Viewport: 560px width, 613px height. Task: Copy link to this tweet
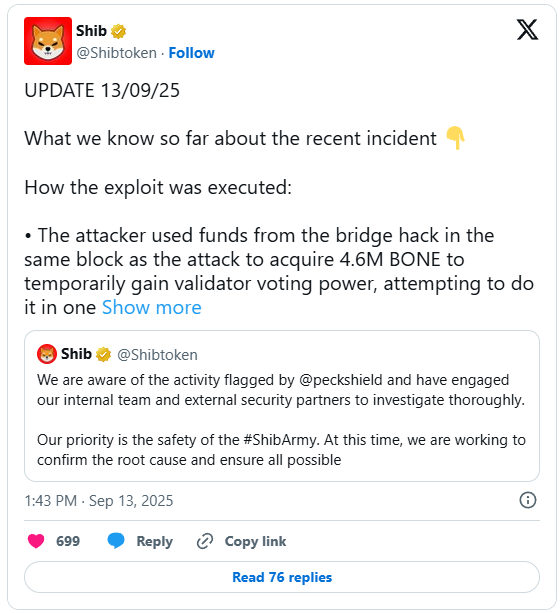(255, 541)
